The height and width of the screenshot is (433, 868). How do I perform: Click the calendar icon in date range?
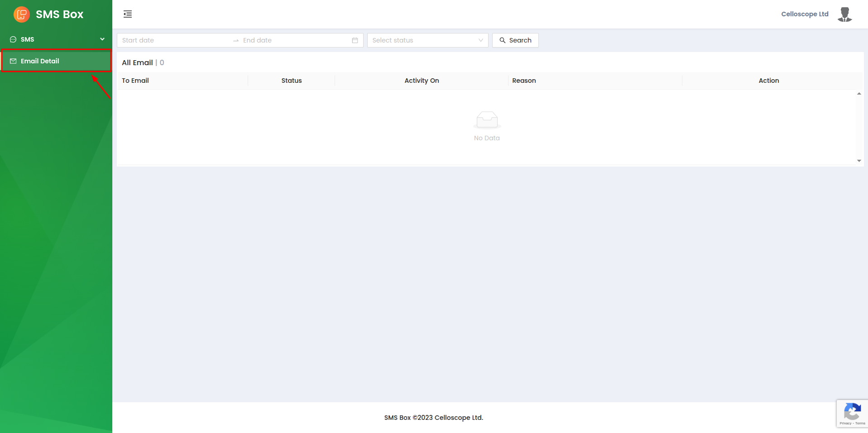pos(355,40)
